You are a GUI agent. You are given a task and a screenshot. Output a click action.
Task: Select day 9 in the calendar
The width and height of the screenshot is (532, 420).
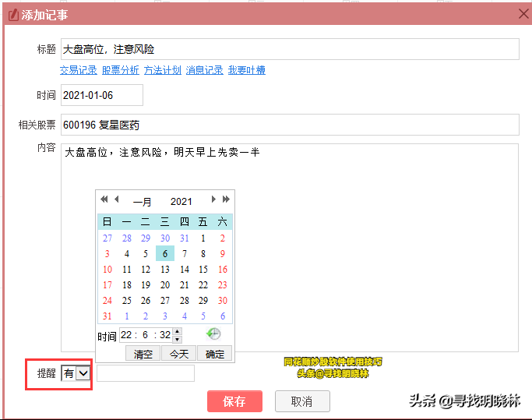pyautogui.click(x=222, y=253)
